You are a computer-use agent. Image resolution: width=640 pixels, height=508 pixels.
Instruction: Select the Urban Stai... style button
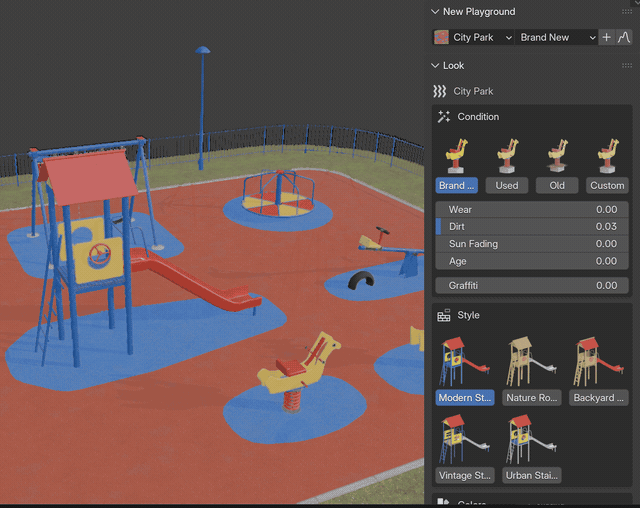pos(532,476)
